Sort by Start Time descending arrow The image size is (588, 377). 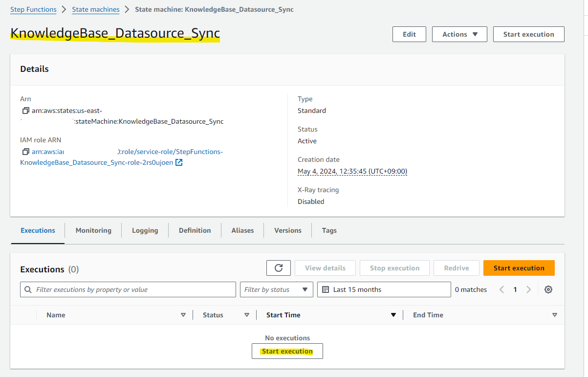point(393,315)
